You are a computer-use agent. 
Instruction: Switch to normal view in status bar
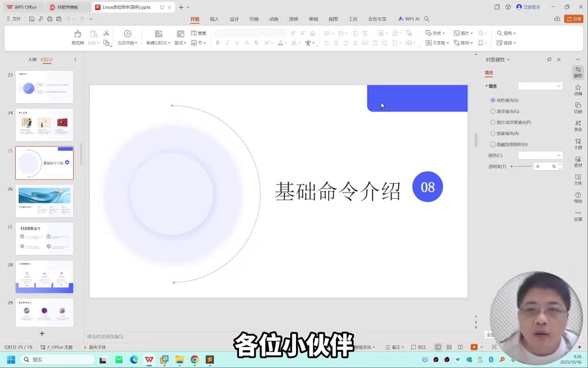point(437,347)
